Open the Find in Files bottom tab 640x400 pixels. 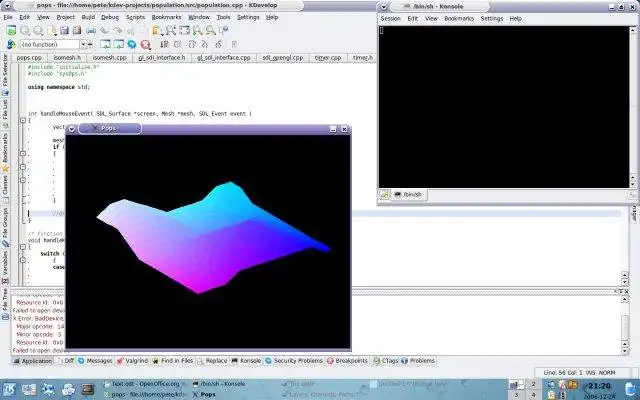tap(173, 361)
